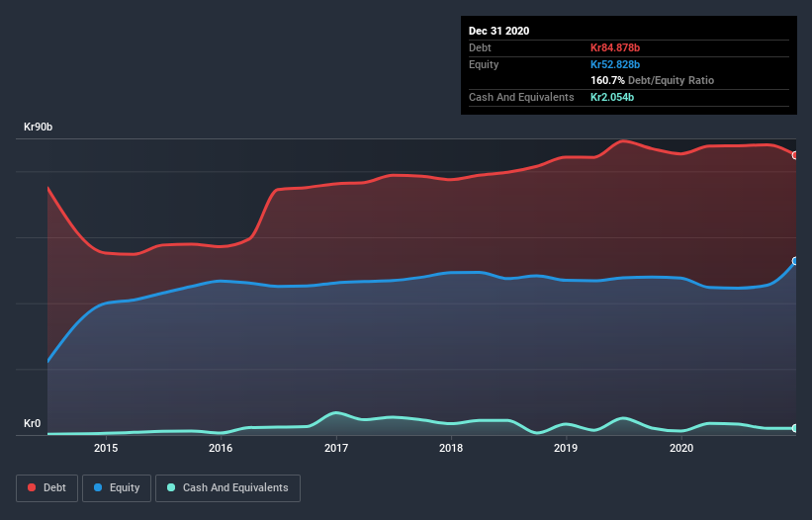Select the blue Equity endpoint marker on chart

pyautogui.click(x=795, y=261)
